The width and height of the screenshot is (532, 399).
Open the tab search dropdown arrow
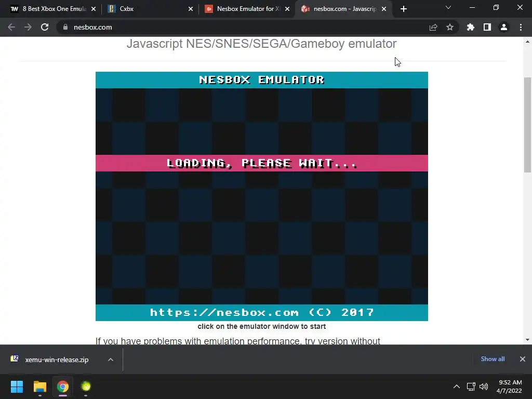coord(448,7)
